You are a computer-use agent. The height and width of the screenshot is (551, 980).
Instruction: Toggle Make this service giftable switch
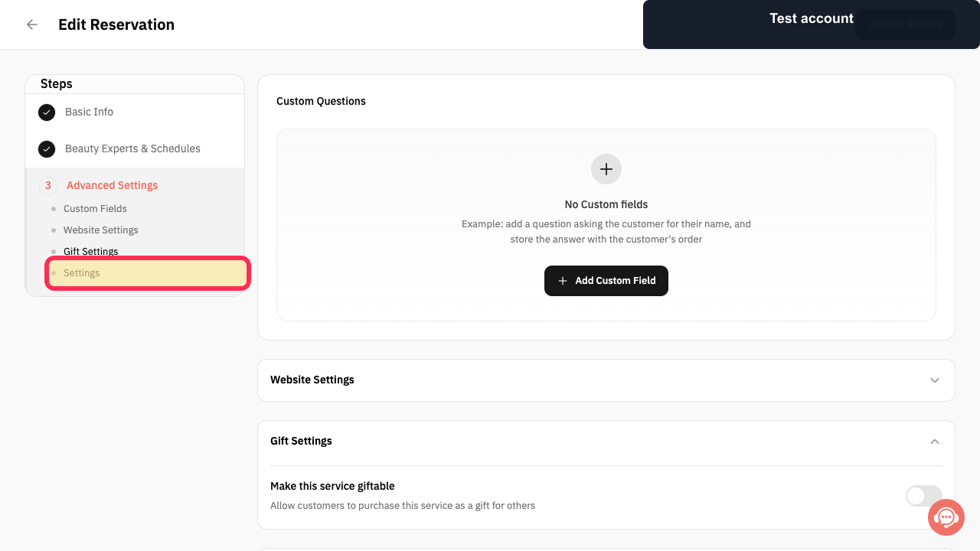(923, 496)
